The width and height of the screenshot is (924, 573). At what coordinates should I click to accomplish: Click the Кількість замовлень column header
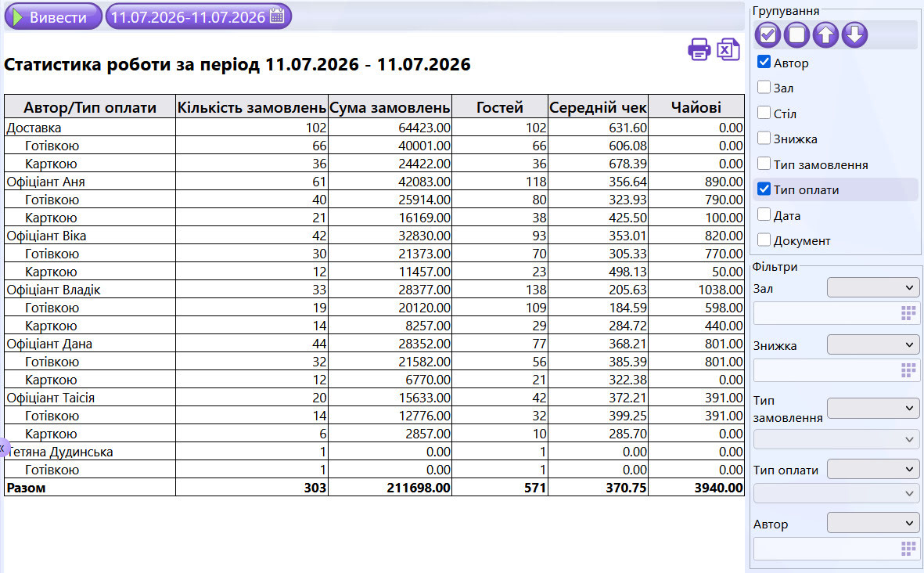click(x=252, y=106)
